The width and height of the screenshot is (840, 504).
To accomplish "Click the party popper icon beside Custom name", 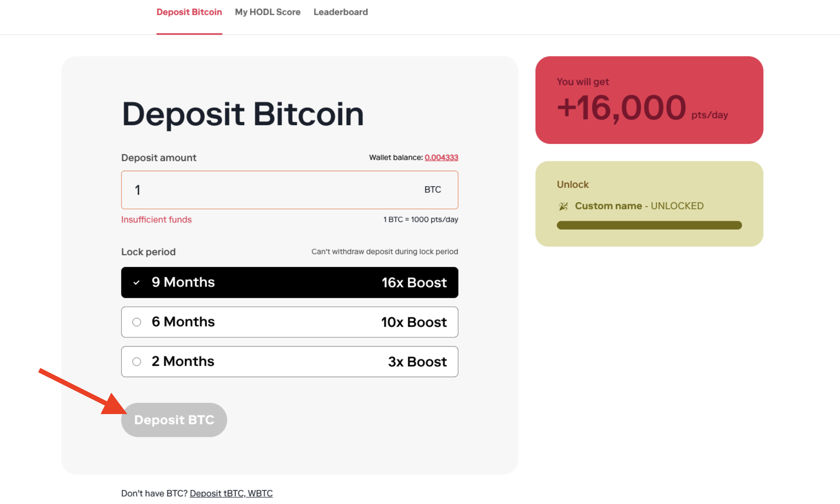I will [x=563, y=206].
